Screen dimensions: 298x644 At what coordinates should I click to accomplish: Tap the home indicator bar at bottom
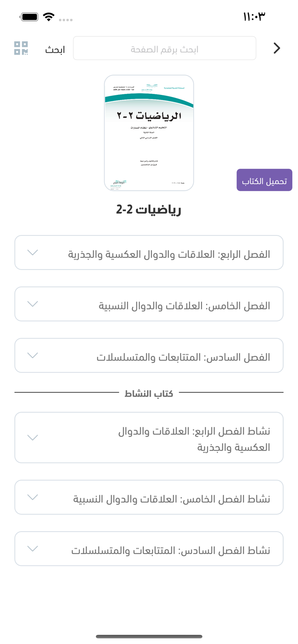(x=149, y=636)
